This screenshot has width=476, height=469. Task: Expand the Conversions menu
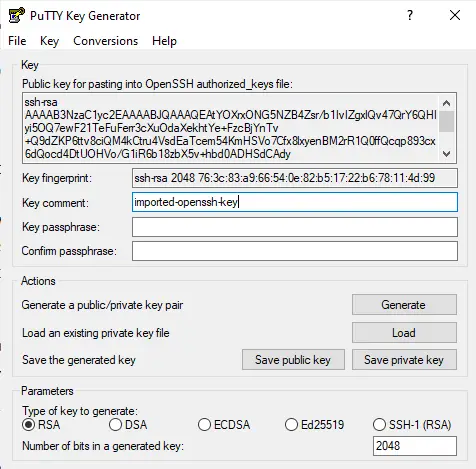point(105,41)
